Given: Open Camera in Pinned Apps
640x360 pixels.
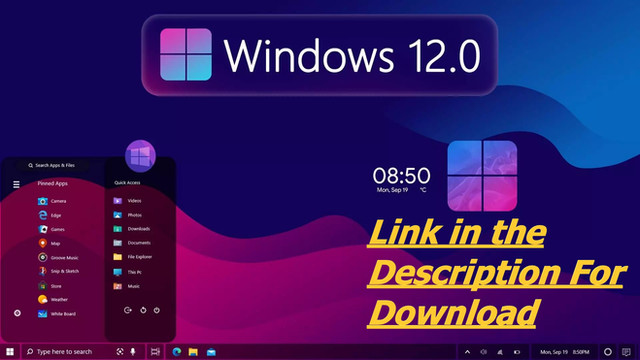Looking at the screenshot, I should (52, 201).
